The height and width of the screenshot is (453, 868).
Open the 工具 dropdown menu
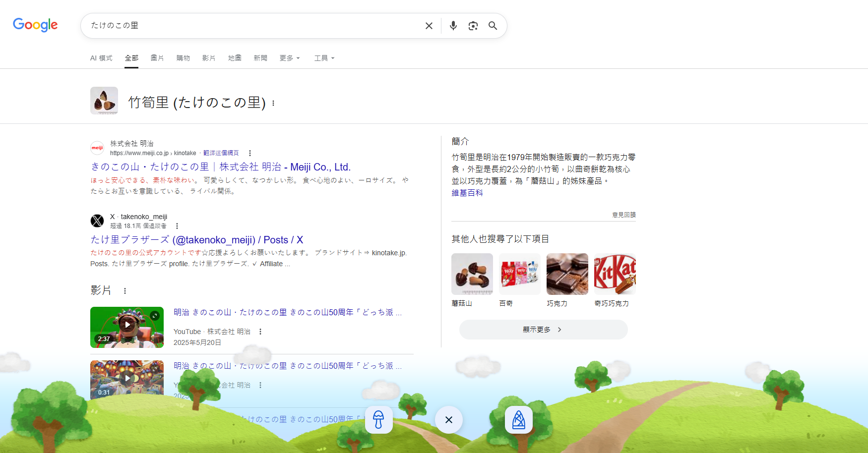324,58
